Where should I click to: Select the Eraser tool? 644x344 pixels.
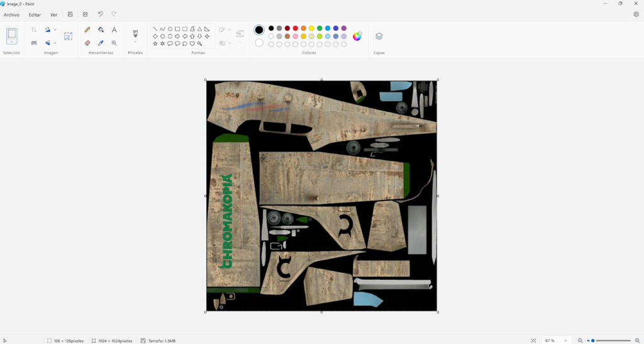click(x=87, y=43)
